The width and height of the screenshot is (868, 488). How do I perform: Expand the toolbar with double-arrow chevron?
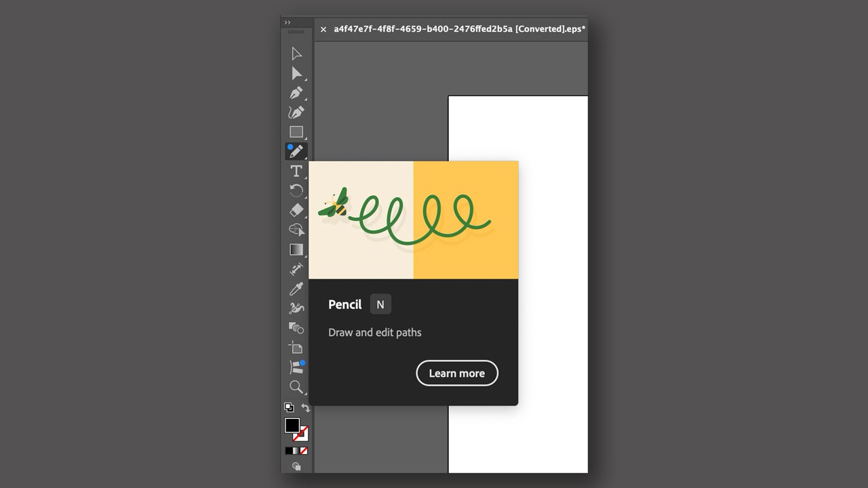[x=288, y=22]
